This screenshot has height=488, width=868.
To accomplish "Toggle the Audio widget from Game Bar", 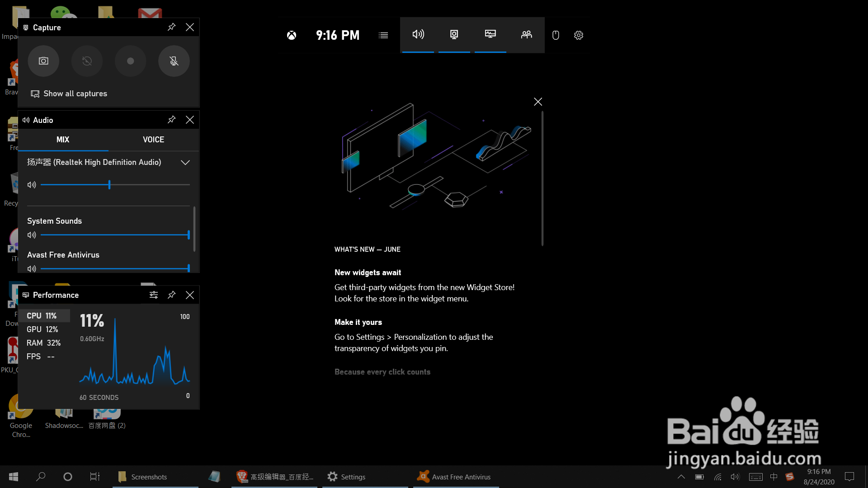I will point(418,35).
